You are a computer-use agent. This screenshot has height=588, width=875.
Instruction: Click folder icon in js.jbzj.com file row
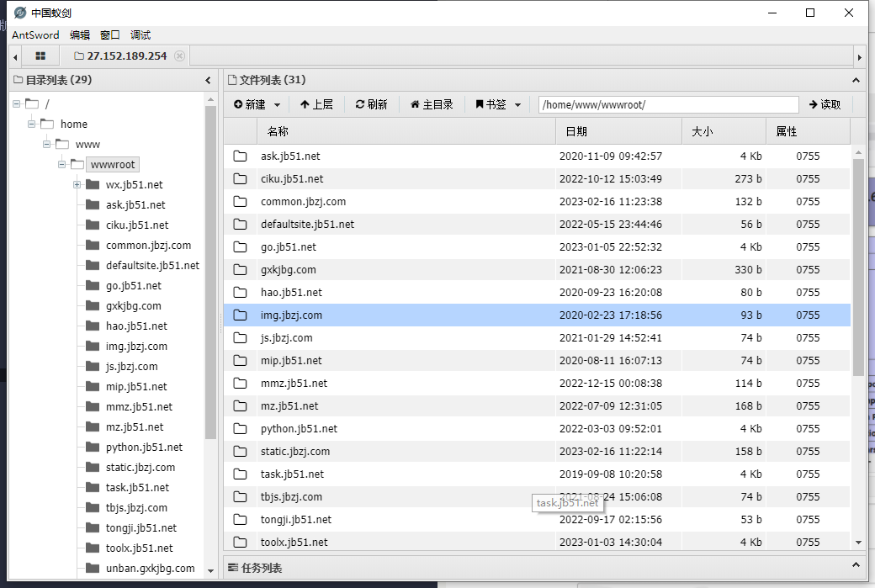pos(240,338)
